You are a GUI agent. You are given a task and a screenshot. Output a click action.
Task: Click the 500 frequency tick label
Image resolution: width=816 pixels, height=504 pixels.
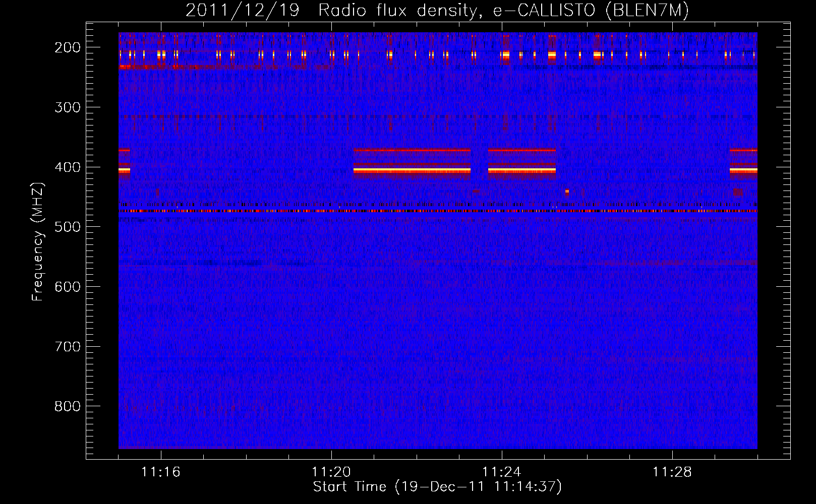(67, 227)
